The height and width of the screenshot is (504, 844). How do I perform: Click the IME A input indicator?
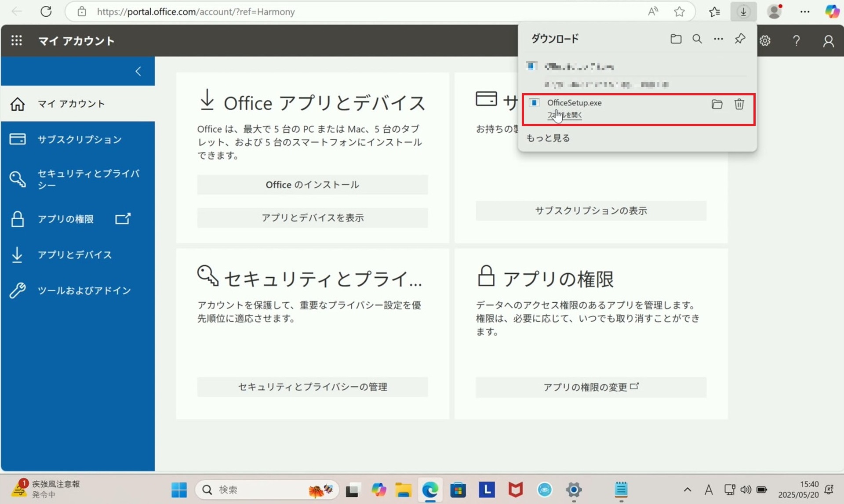click(709, 489)
